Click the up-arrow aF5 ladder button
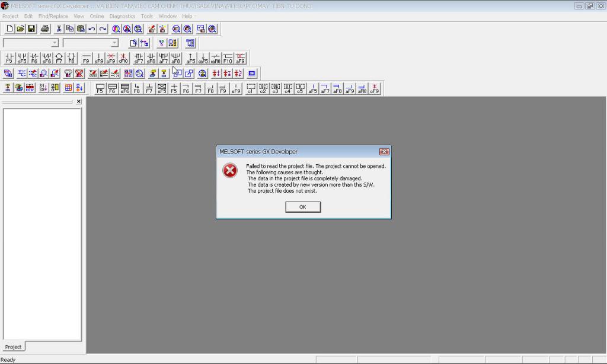 point(190,58)
